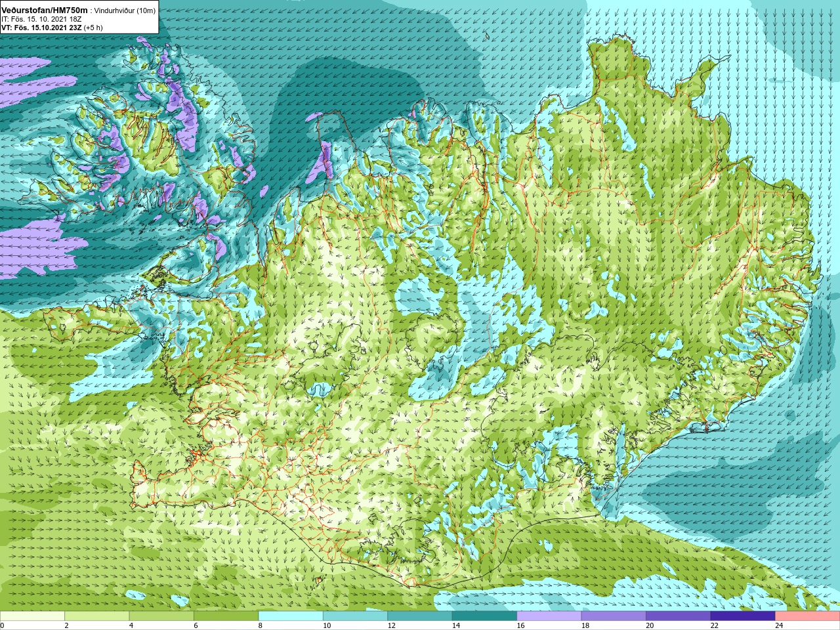The height and width of the screenshot is (630, 840).
Task: Click the legend scale label "14"
Action: pos(456,626)
